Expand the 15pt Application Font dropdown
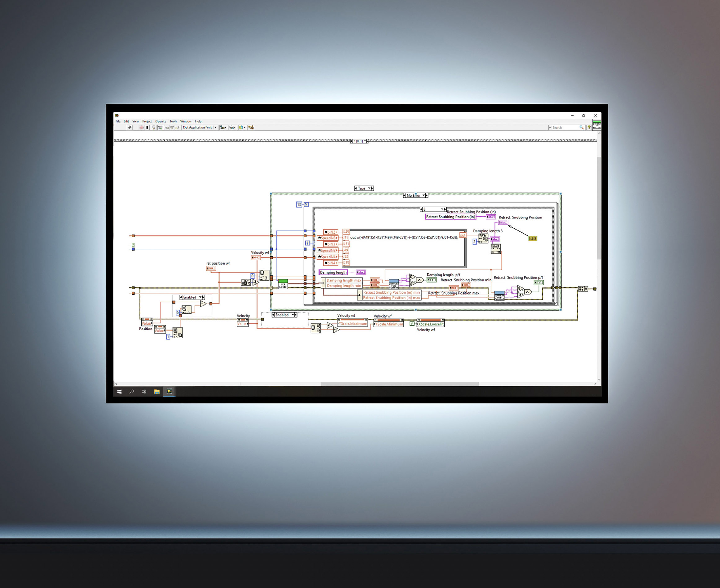720x588 pixels. (216, 128)
